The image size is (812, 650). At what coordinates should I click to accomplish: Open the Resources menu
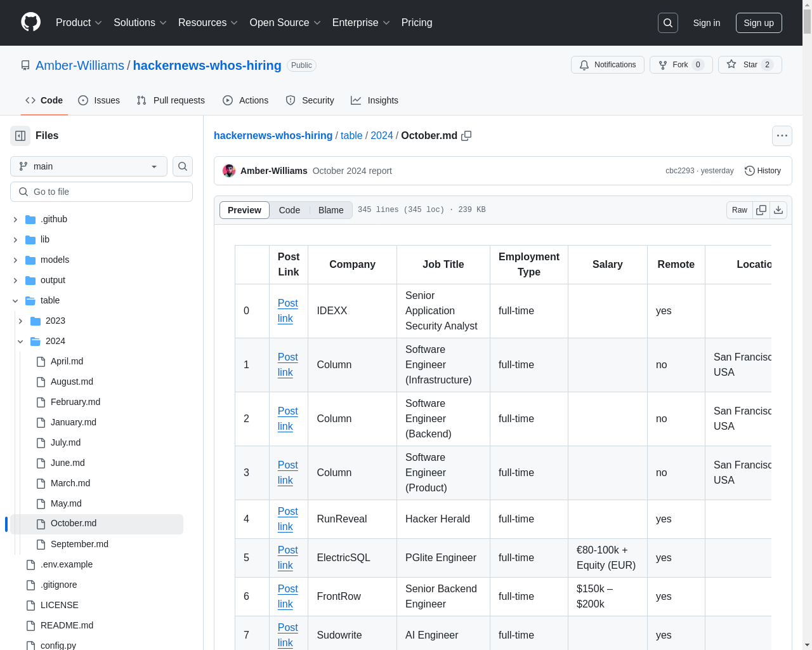click(208, 23)
